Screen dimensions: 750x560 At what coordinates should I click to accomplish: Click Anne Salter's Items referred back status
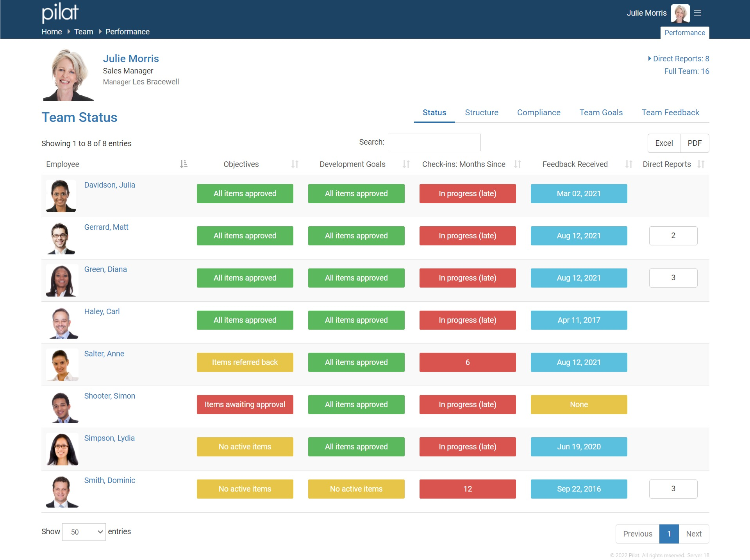click(x=245, y=362)
